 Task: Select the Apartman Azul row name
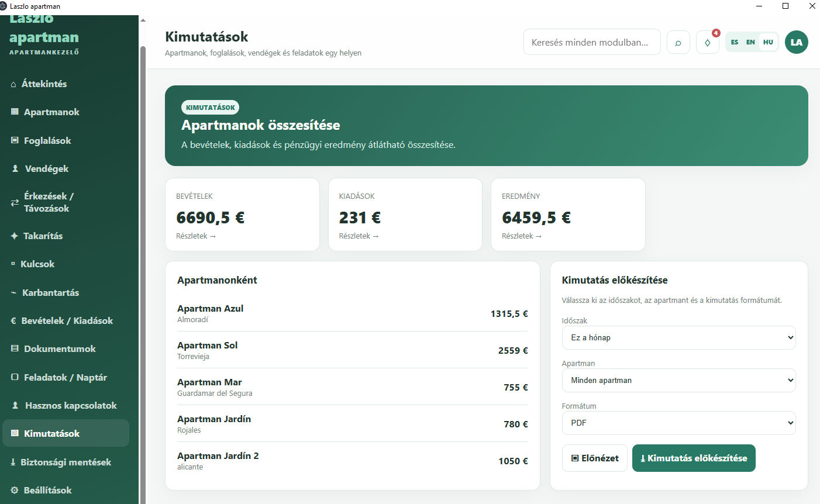(x=210, y=308)
